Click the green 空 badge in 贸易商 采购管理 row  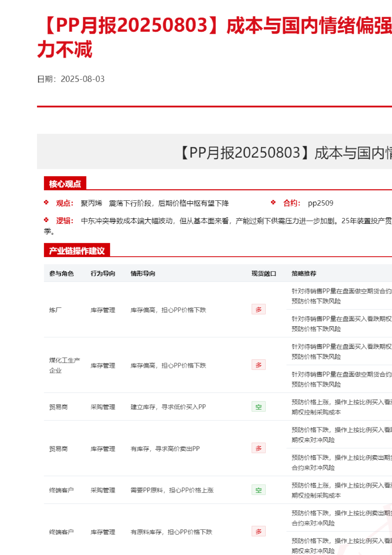(258, 407)
